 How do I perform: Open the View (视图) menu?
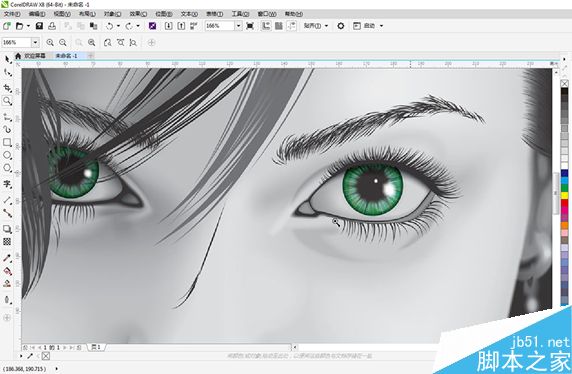[x=62, y=14]
